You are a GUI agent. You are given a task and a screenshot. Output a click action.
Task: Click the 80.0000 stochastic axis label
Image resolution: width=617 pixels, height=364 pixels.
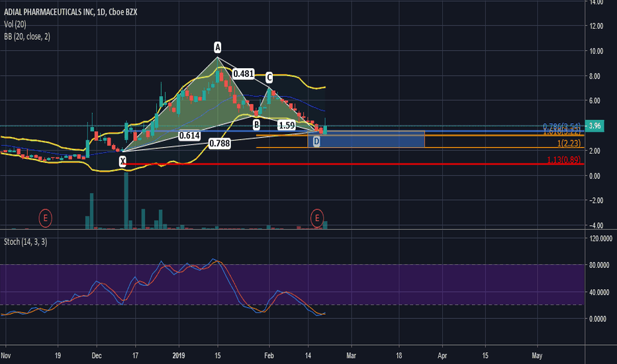(x=600, y=265)
